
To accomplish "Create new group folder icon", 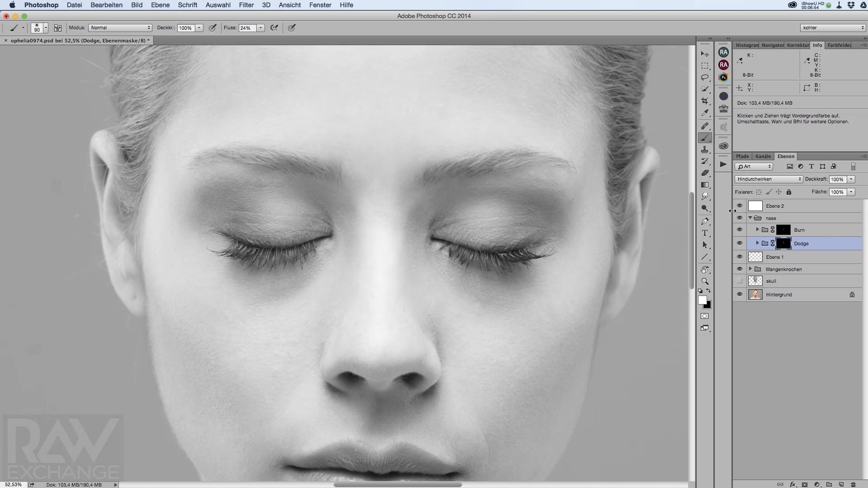I will [829, 484].
